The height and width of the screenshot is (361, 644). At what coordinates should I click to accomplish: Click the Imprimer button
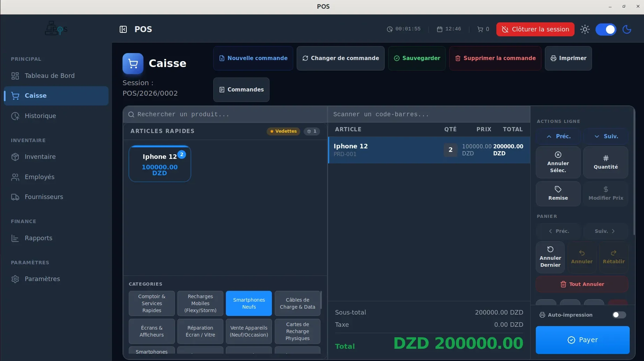click(x=568, y=58)
